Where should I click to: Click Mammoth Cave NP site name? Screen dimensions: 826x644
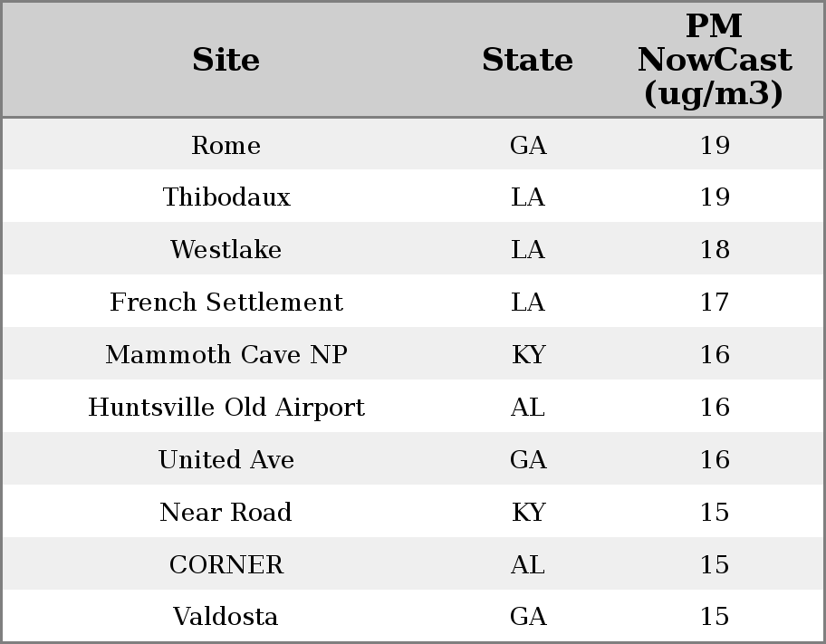226,354
